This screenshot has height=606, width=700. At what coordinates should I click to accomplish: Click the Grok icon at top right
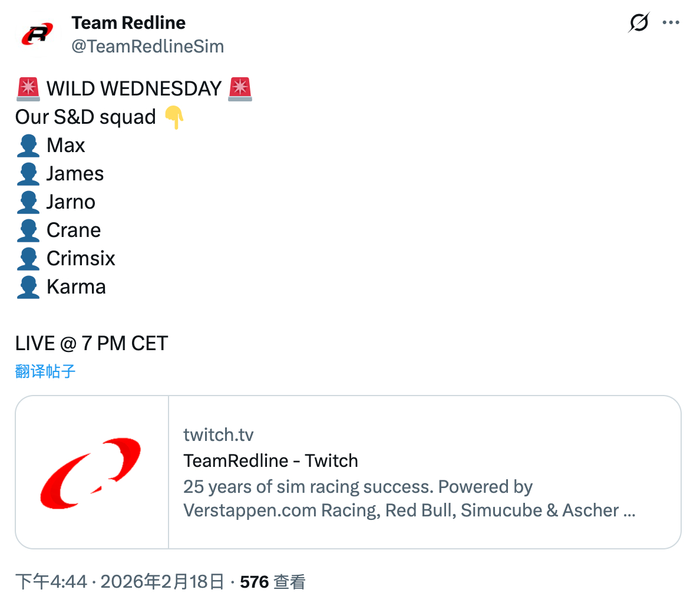tap(639, 23)
